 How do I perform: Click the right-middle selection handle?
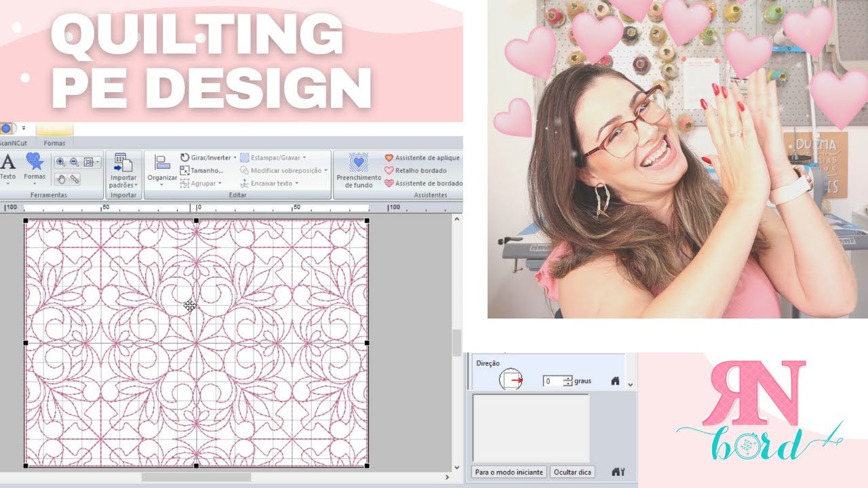[368, 343]
